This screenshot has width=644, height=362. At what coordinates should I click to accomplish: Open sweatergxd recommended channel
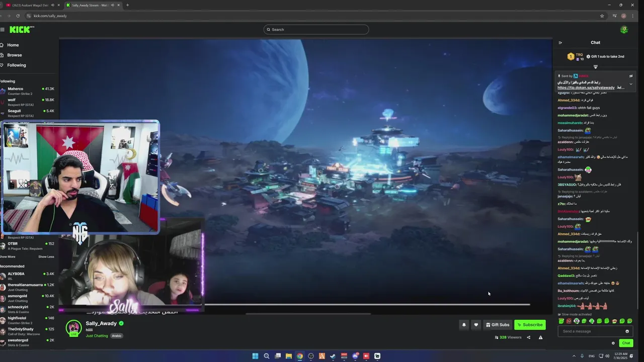click(x=28, y=342)
